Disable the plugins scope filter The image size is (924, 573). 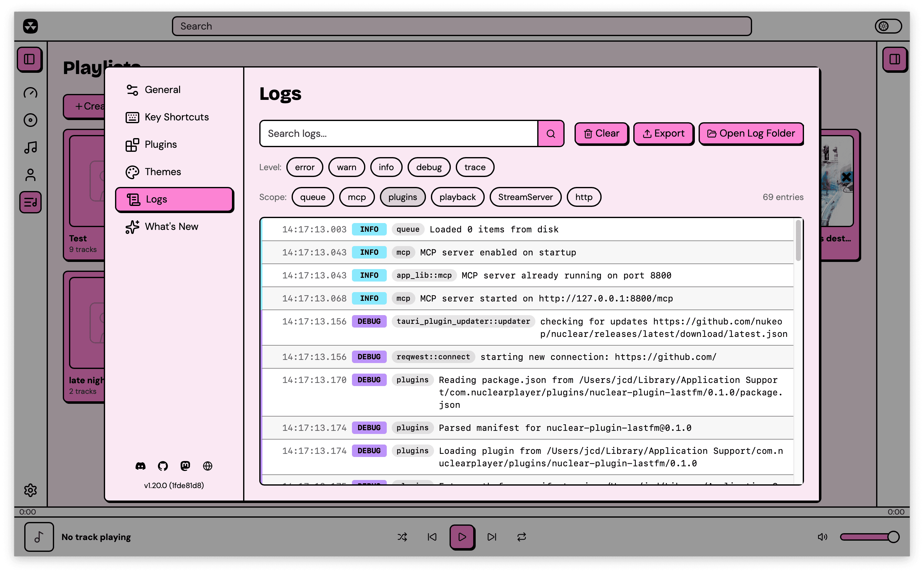click(x=403, y=197)
